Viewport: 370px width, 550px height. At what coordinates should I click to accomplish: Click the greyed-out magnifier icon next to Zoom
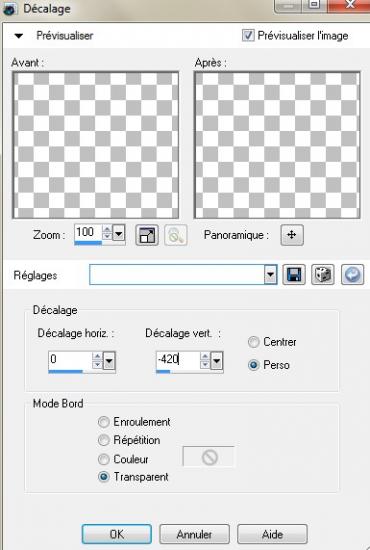(175, 235)
